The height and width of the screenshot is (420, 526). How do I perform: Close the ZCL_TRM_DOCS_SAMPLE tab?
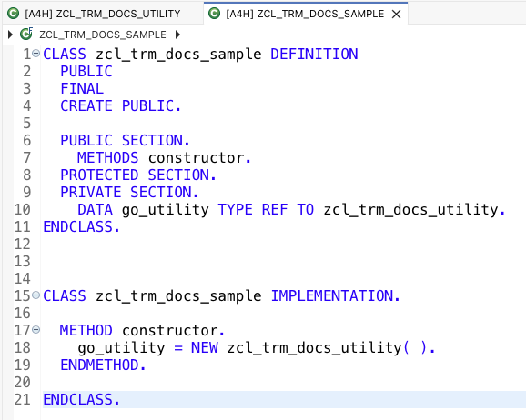click(397, 14)
